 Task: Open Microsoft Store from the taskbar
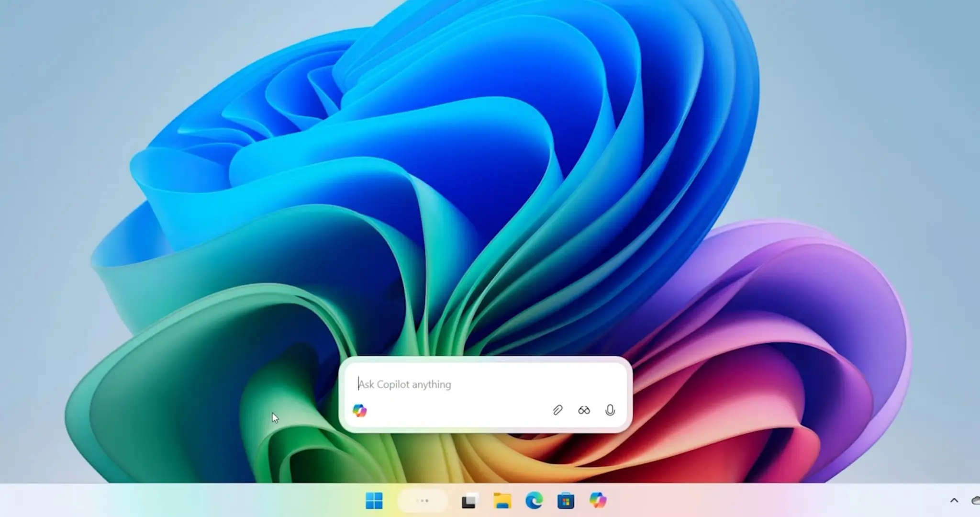(x=566, y=501)
